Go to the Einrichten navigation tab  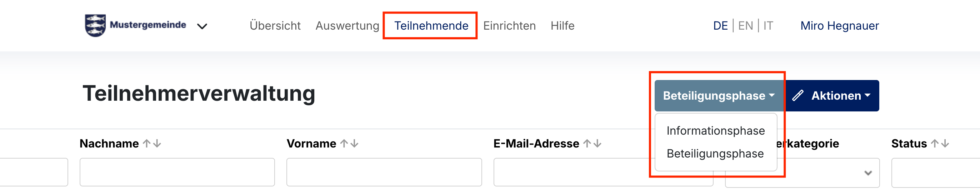(509, 26)
